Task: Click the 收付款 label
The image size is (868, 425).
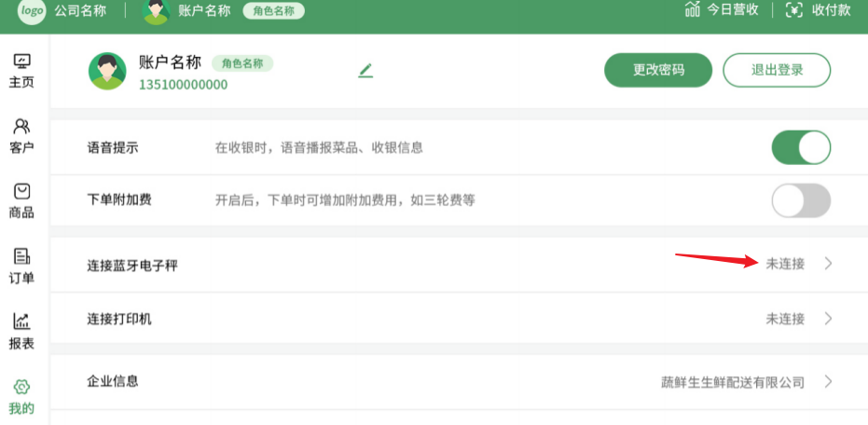Action: pyautogui.click(x=831, y=10)
